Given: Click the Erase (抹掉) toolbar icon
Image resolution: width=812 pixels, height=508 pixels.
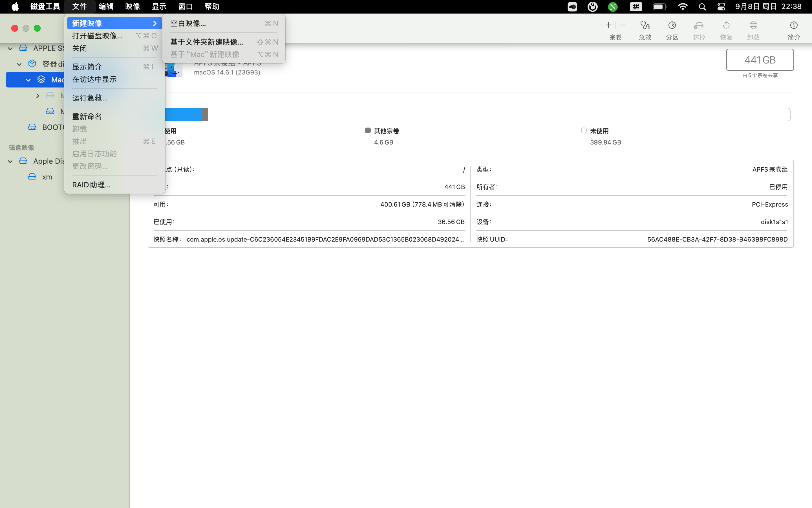Looking at the screenshot, I should (699, 25).
